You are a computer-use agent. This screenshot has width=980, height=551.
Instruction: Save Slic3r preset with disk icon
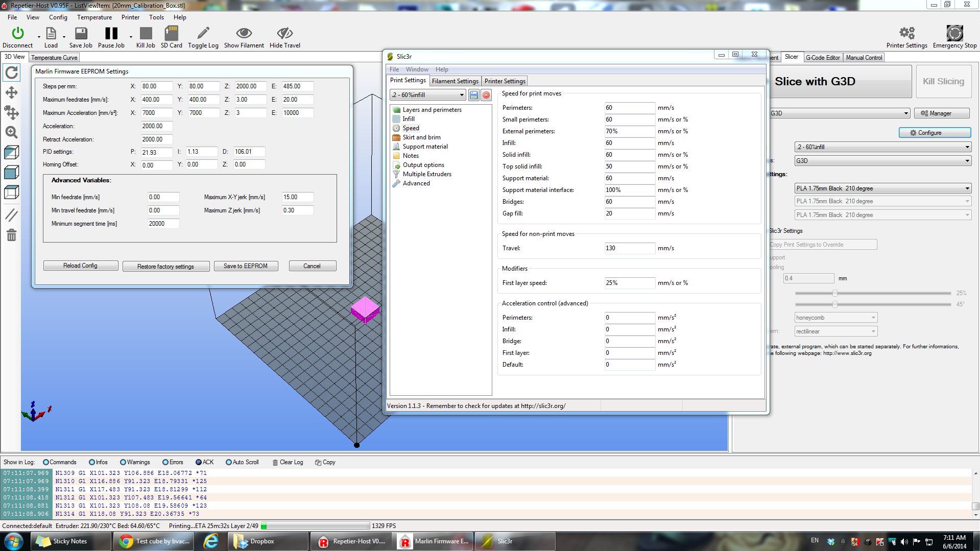click(x=473, y=95)
